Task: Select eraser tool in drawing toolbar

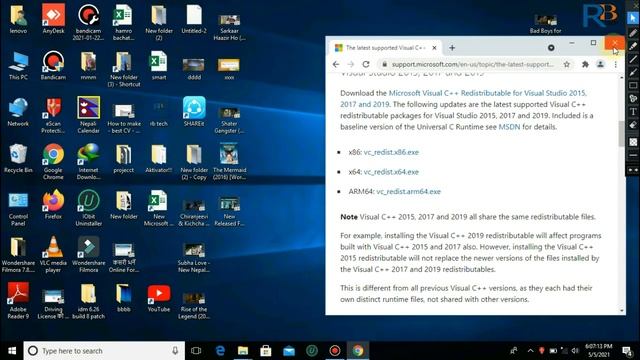Action: [633, 124]
